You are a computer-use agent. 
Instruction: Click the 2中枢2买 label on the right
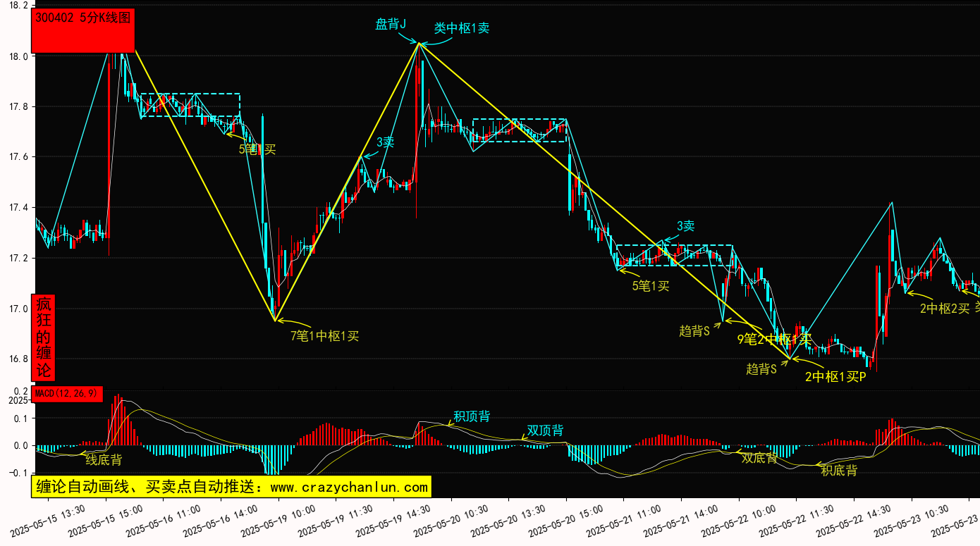click(945, 309)
